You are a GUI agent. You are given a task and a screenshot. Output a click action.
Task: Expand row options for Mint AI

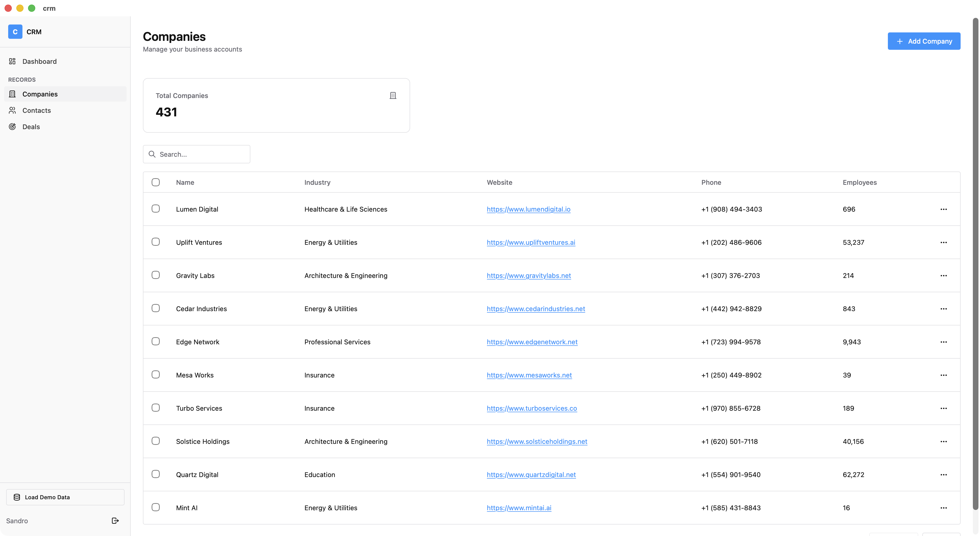coord(944,508)
